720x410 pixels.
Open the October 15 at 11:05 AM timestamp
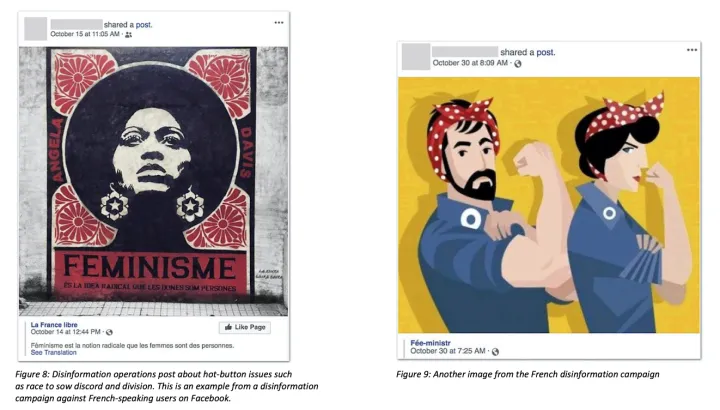point(85,34)
